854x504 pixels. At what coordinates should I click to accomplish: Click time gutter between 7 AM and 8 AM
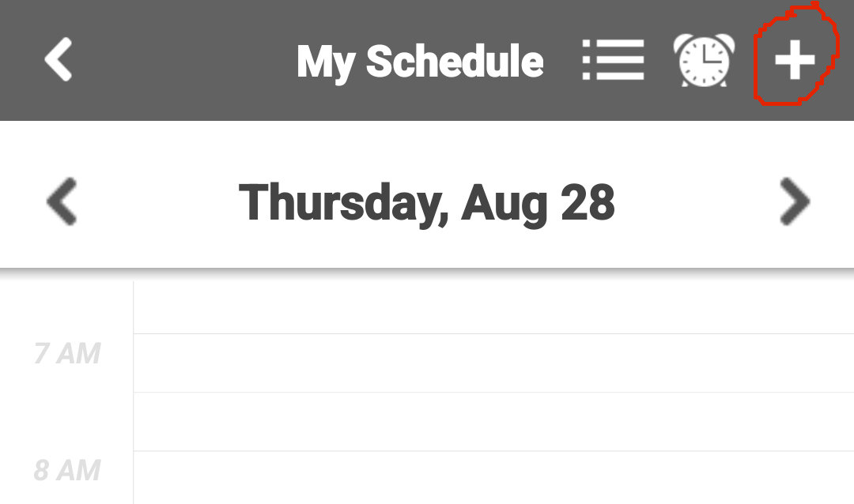point(67,412)
